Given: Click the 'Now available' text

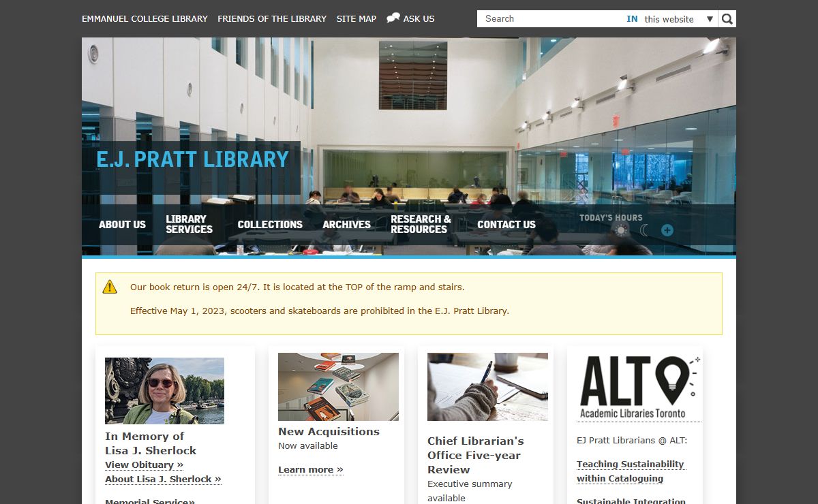Looking at the screenshot, I should pos(308,445).
